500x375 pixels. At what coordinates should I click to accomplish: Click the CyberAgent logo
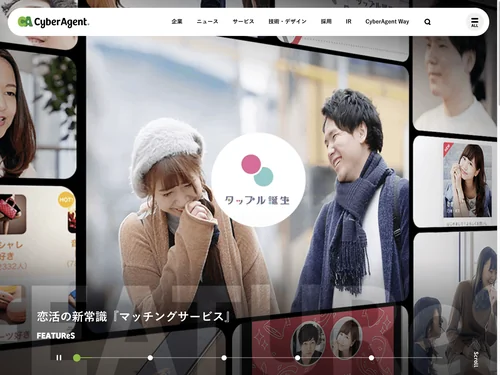[x=53, y=22]
